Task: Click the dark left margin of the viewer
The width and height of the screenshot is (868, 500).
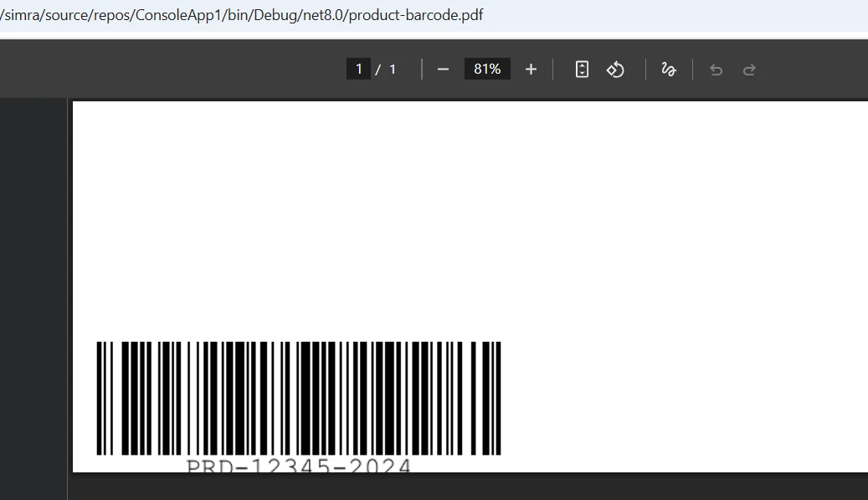Action: [x=33, y=293]
